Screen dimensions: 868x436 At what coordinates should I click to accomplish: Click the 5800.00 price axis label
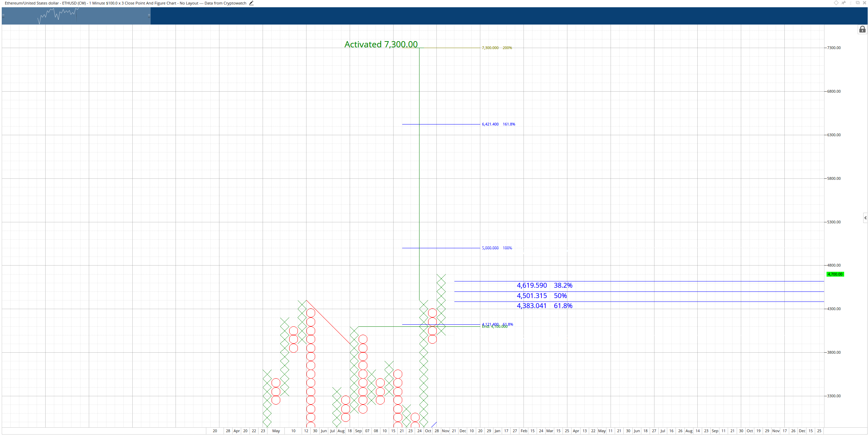coord(834,178)
